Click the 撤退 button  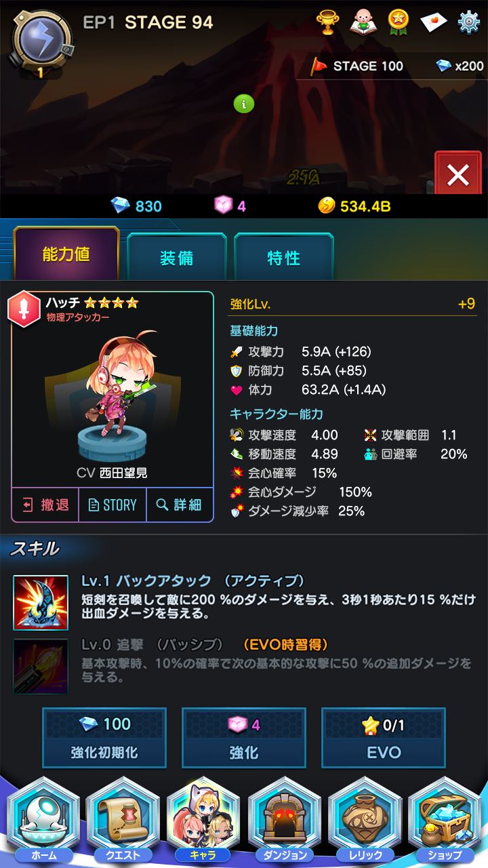click(45, 505)
